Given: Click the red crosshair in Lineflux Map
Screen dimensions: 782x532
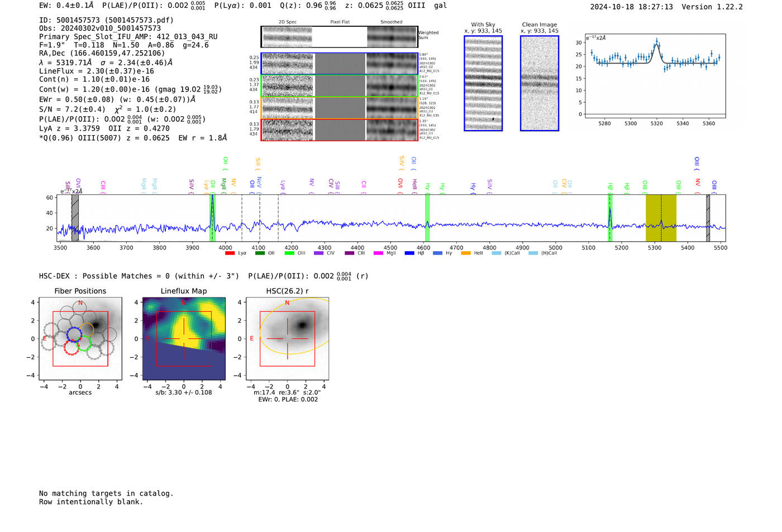Looking at the screenshot, I should tap(184, 338).
